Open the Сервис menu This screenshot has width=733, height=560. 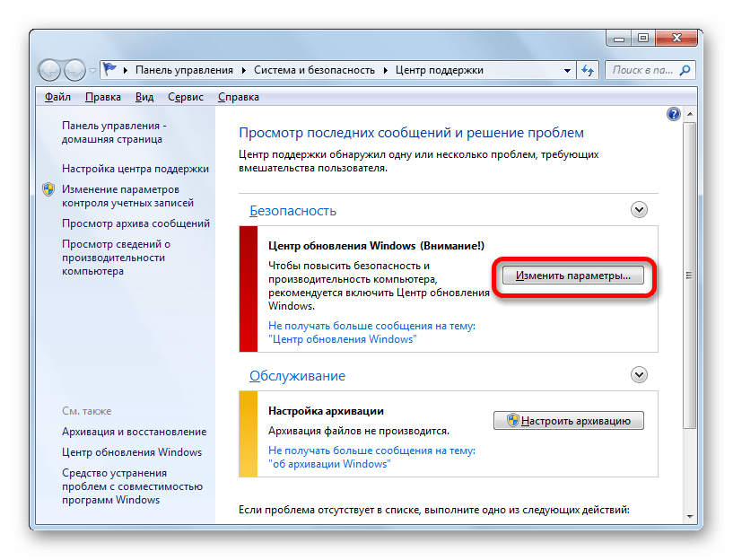pos(185,97)
